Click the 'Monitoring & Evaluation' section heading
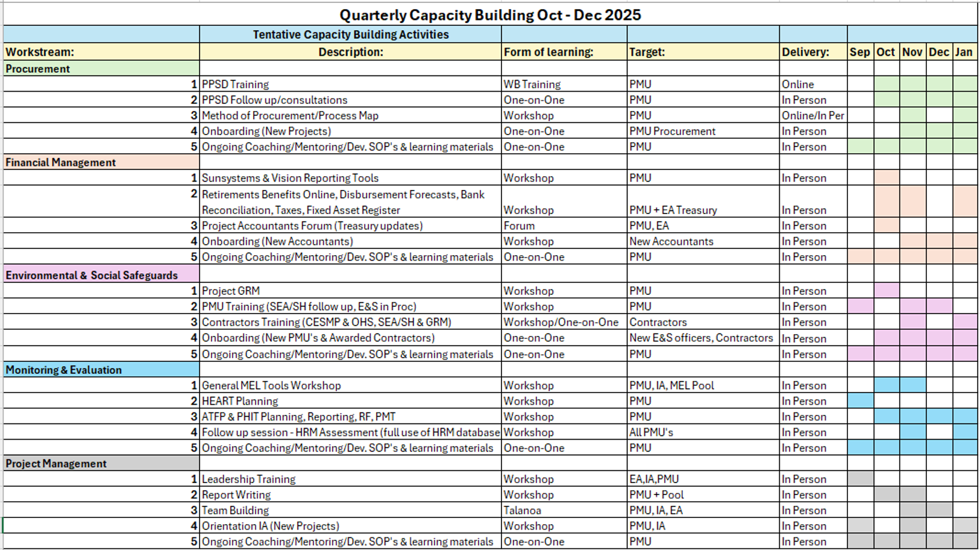Image resolution: width=980 pixels, height=550 pixels. [101, 370]
